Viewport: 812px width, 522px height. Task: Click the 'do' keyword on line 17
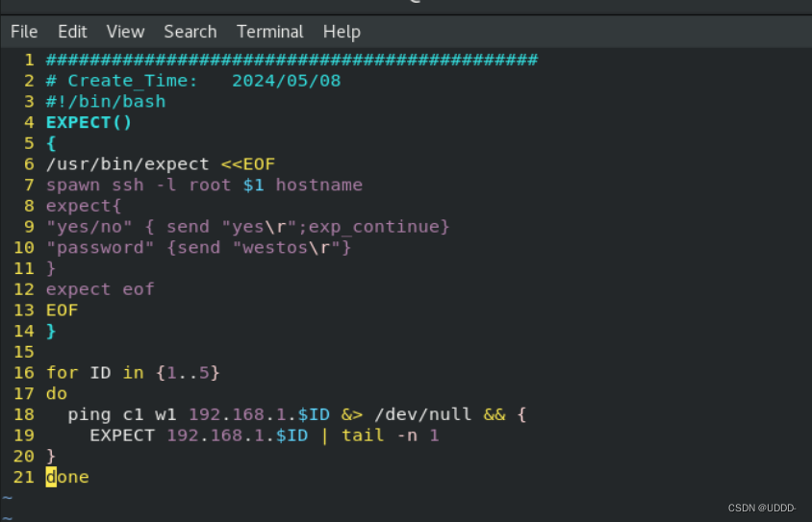pyautogui.click(x=57, y=394)
